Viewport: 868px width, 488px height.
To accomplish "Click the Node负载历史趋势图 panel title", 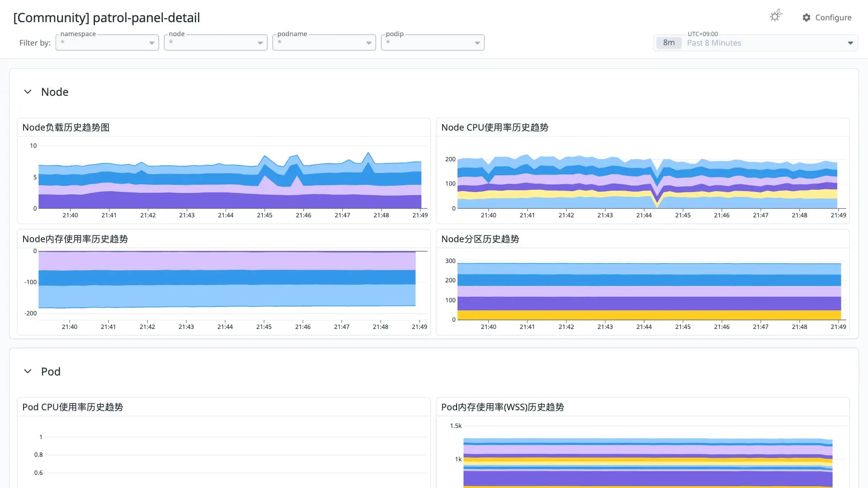I will click(x=66, y=127).
